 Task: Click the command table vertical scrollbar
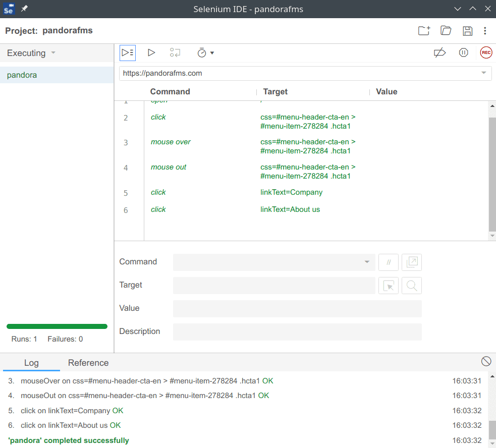[492, 175]
